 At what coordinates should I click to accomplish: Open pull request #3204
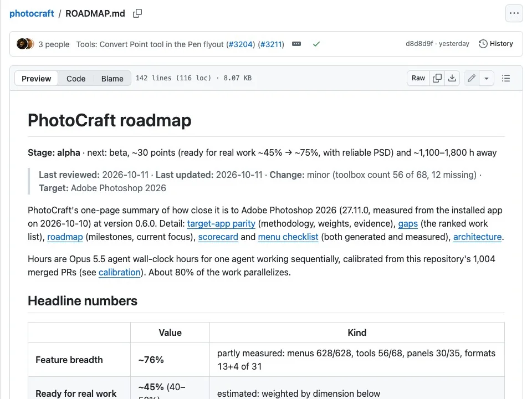241,44
